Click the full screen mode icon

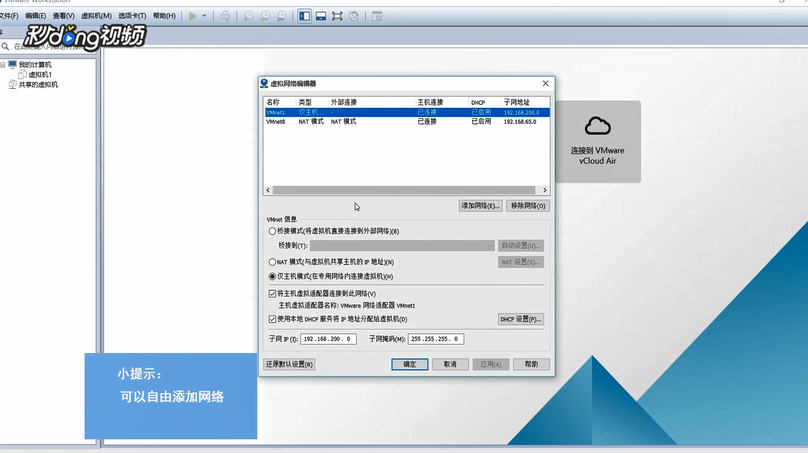(337, 16)
